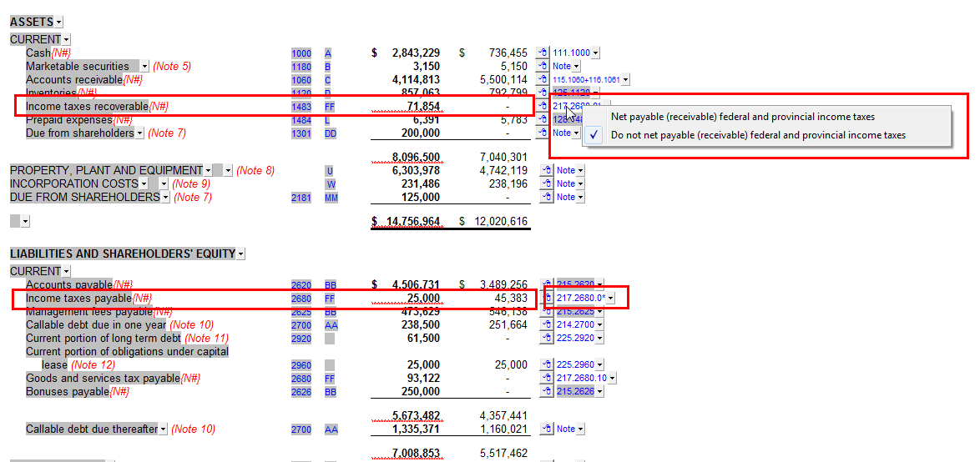Click the (Note 8) reference
Image resolution: width=980 pixels, height=462 pixels.
[255, 170]
